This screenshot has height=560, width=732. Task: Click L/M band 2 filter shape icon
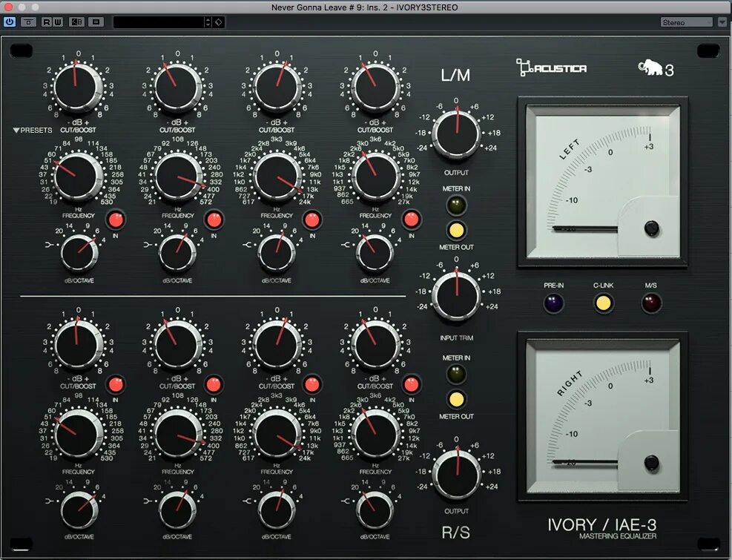coord(148,244)
